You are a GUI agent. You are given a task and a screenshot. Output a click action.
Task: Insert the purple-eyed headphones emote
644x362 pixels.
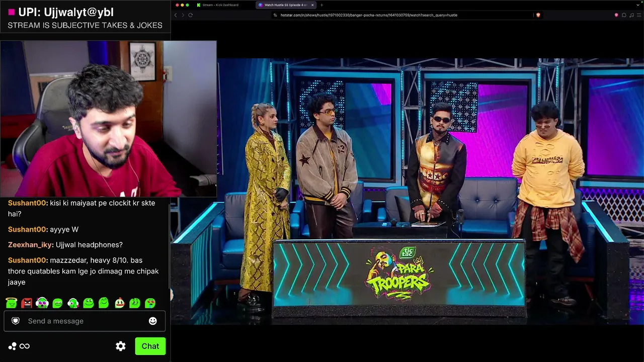[42, 303]
